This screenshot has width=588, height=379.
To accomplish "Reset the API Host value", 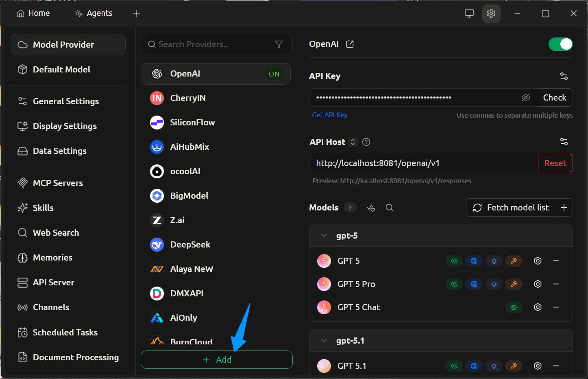I will pos(555,163).
